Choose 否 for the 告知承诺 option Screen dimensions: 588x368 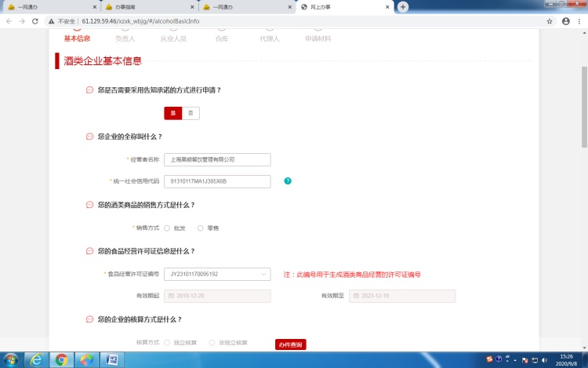pos(191,113)
